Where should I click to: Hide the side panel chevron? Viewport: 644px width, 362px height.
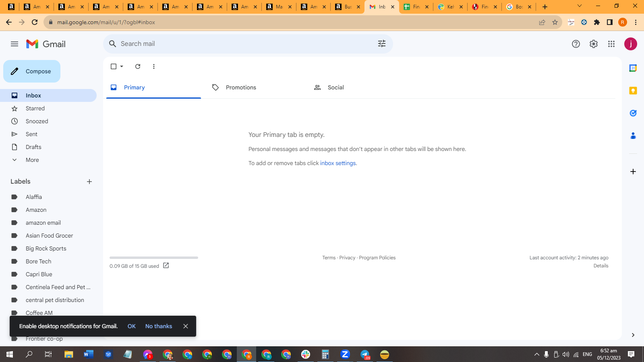coord(633,335)
